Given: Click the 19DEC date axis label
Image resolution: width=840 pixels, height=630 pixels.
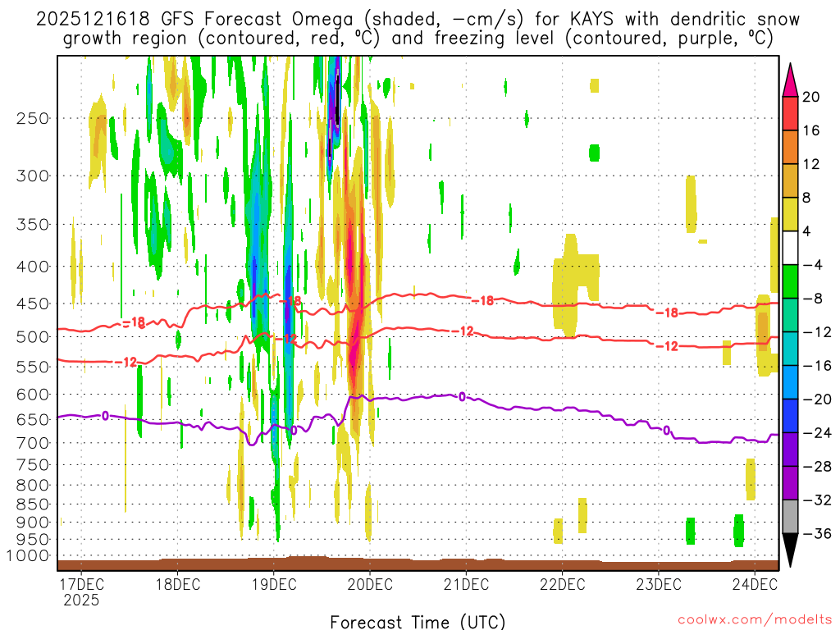Looking at the screenshot, I should pos(274,584).
